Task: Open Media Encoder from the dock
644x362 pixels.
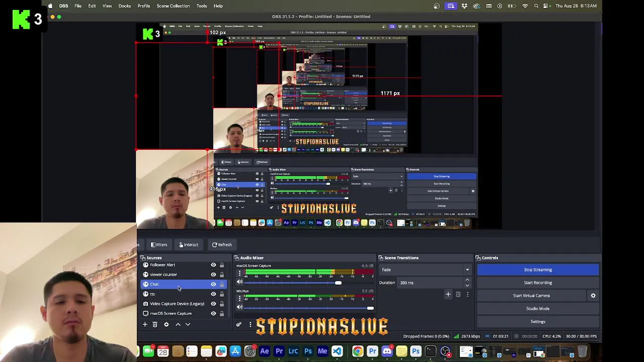Action: click(323, 351)
